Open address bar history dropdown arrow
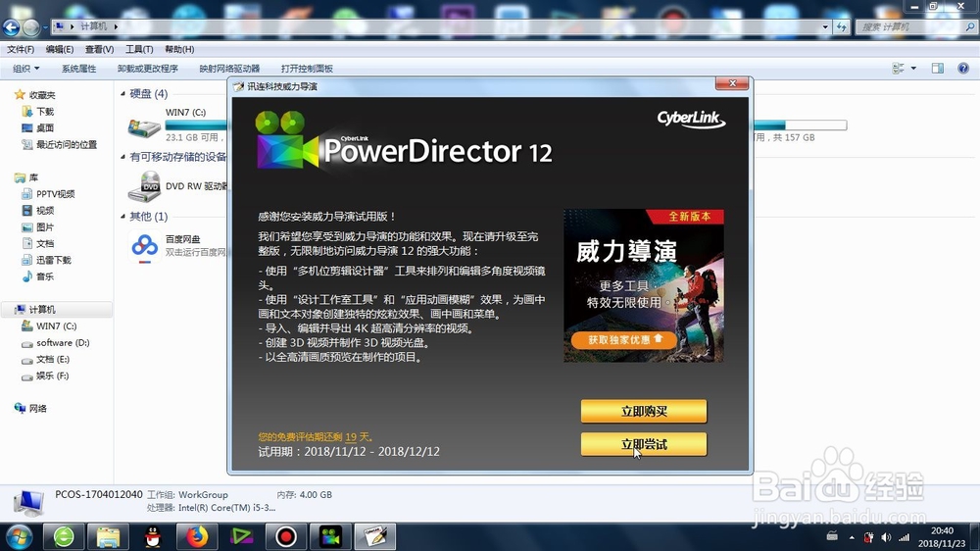980x551 pixels. point(825,26)
